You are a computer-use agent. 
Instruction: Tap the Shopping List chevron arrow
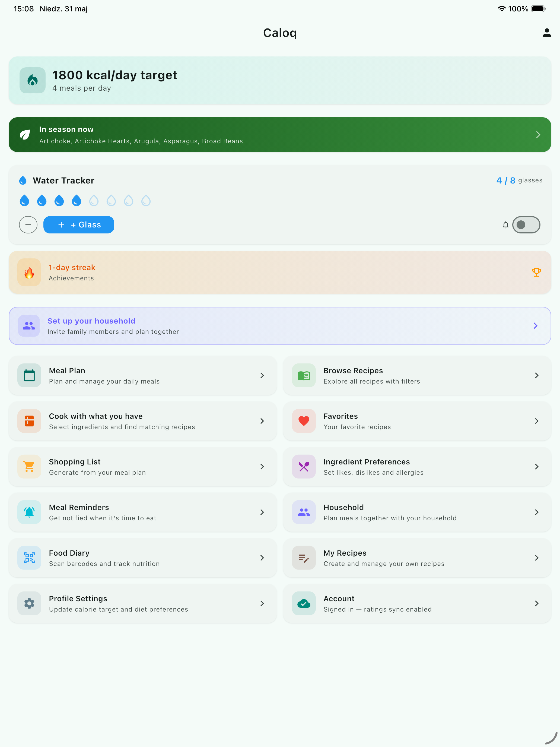tap(262, 467)
